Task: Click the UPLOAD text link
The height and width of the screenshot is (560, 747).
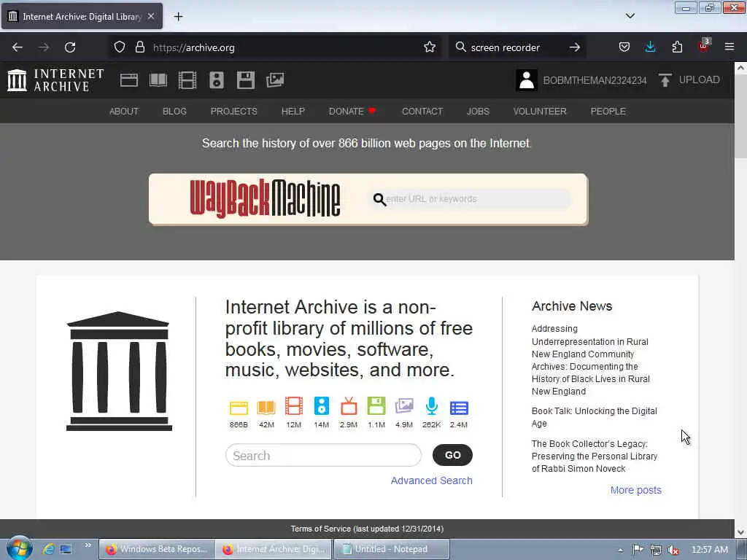Action: pos(699,79)
